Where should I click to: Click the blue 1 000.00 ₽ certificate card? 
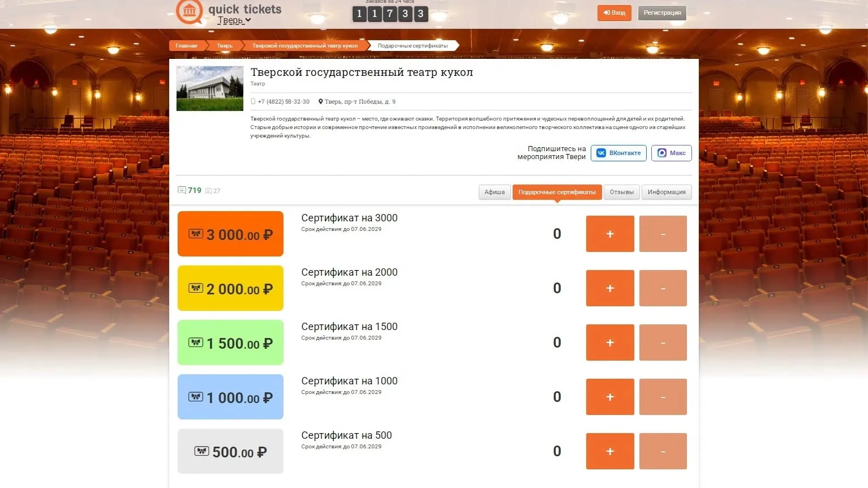tap(230, 397)
